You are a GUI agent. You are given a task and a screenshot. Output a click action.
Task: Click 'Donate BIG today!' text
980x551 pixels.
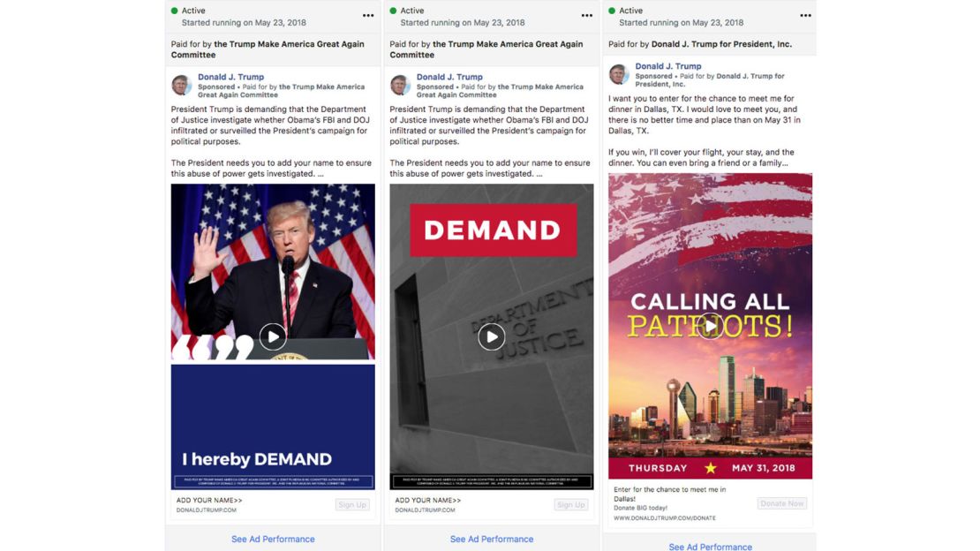(641, 509)
